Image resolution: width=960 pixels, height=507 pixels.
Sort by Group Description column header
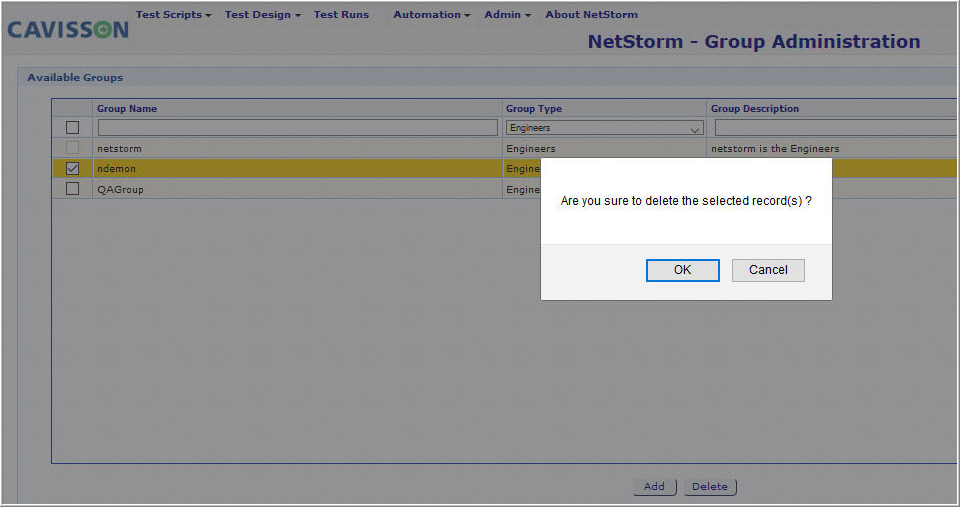(754, 108)
